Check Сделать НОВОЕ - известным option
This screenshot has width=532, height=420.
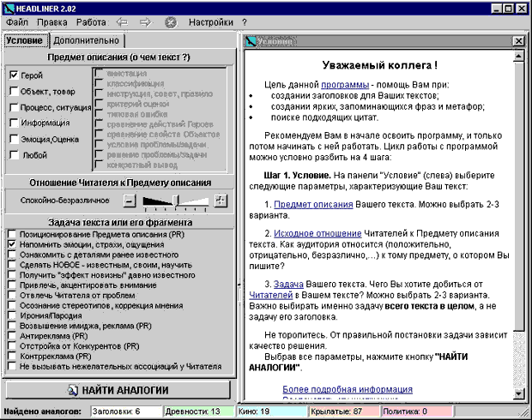coord(12,264)
